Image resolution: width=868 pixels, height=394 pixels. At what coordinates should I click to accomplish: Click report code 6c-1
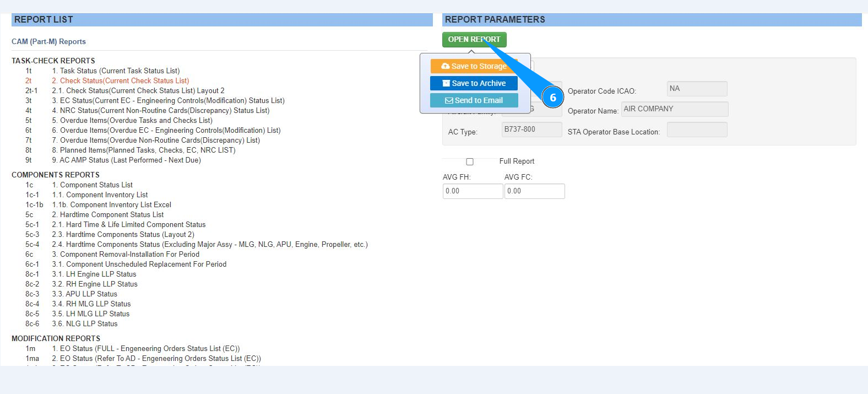(32, 265)
